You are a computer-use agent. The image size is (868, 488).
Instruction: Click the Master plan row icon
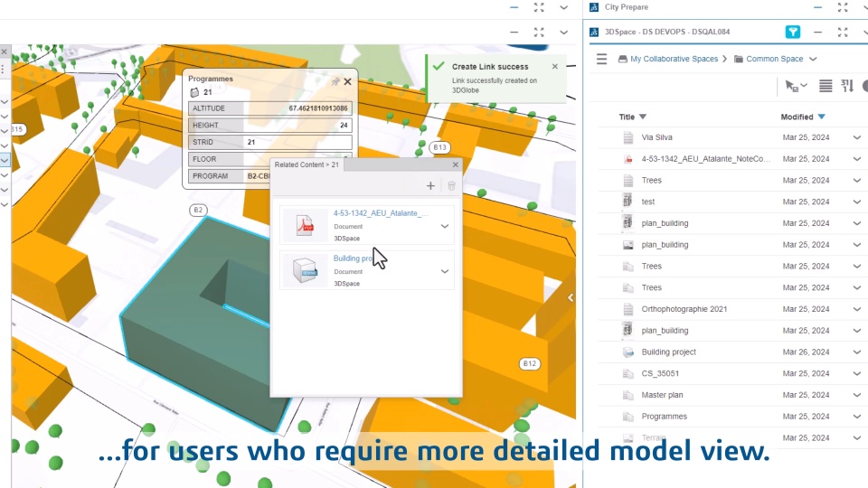point(627,395)
